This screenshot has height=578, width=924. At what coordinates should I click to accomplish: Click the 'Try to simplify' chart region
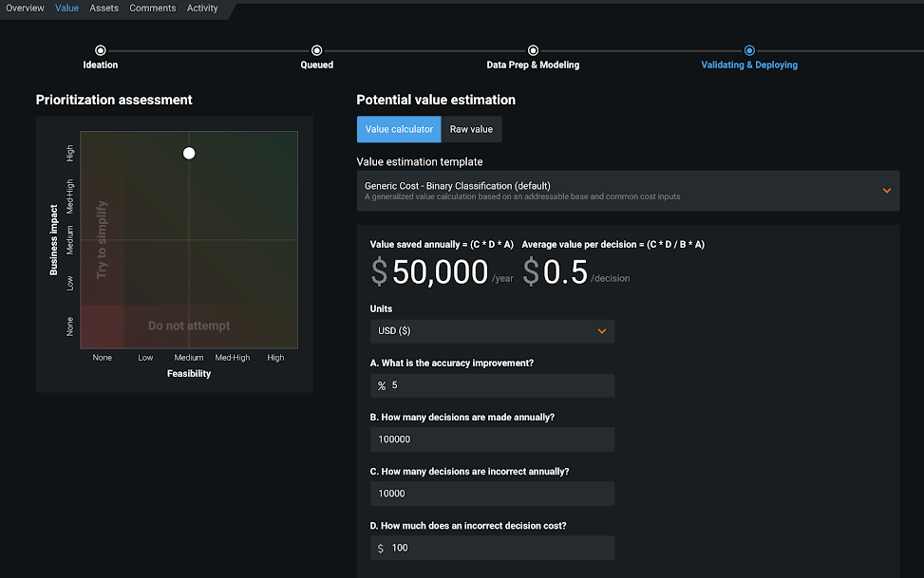pos(102,239)
